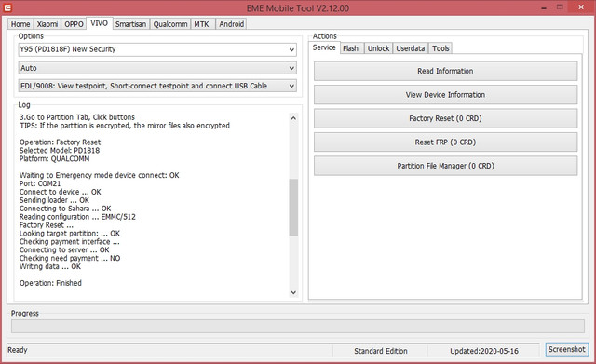Click the Progress bar

click(x=298, y=326)
